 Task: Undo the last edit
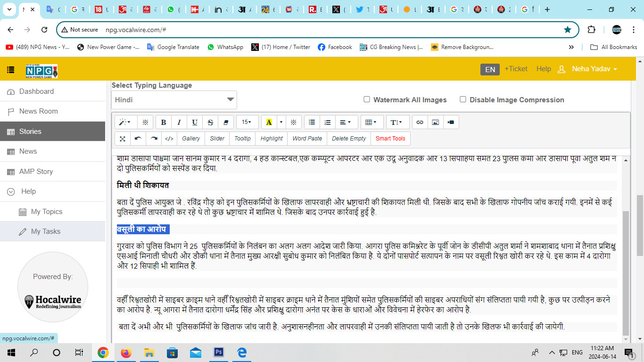[x=138, y=139]
